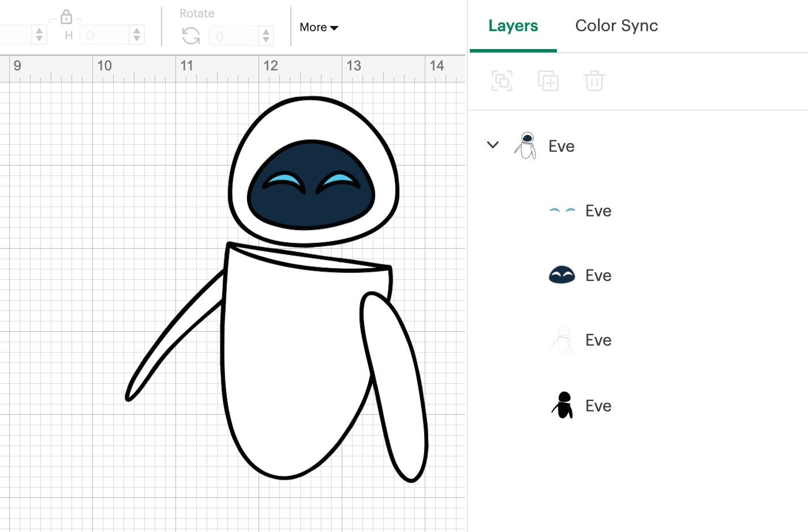
Task: Click the H value stepper up arrow
Action: (136, 31)
